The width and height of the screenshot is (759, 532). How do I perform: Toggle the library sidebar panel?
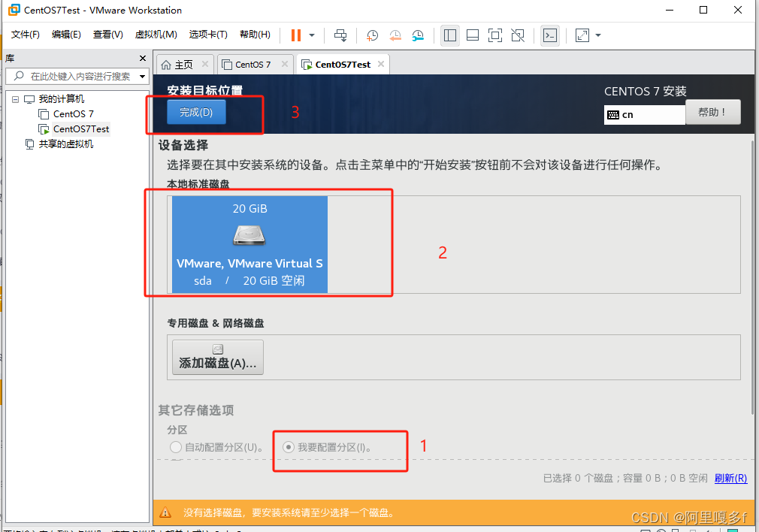449,35
